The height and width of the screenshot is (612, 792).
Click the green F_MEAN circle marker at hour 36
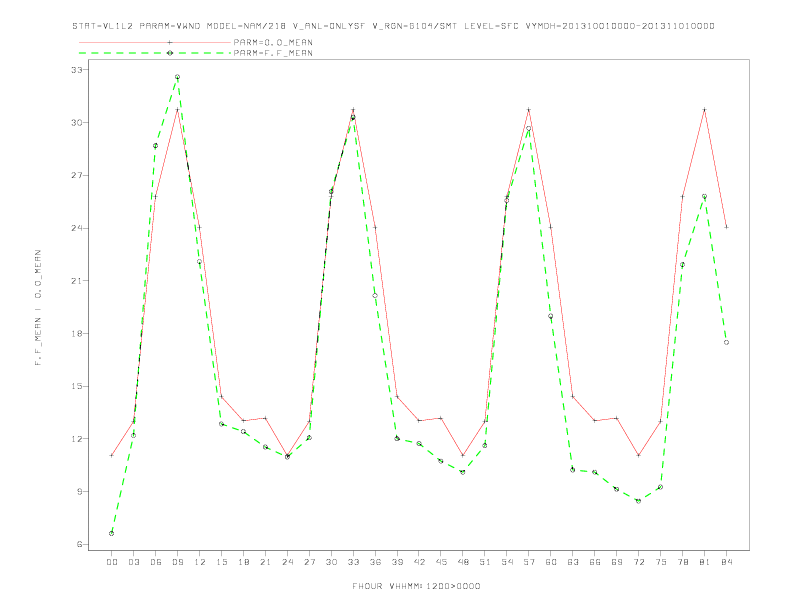pyautogui.click(x=375, y=295)
